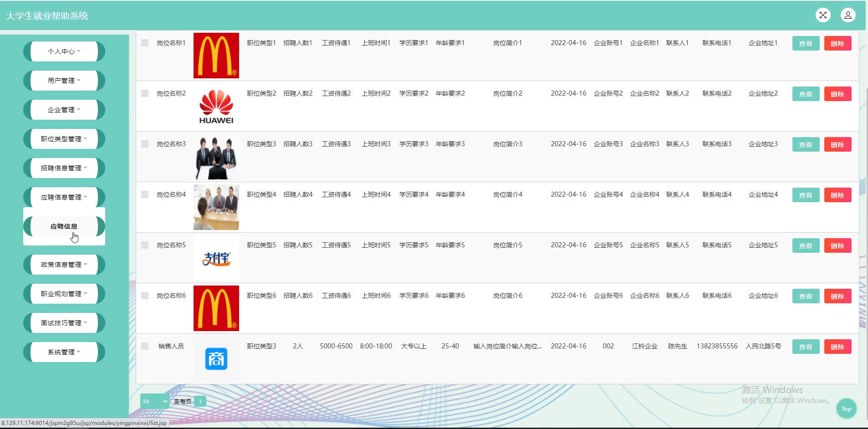The width and height of the screenshot is (868, 429).
Task: Click the 企业地址6 cell
Action: (x=763, y=296)
